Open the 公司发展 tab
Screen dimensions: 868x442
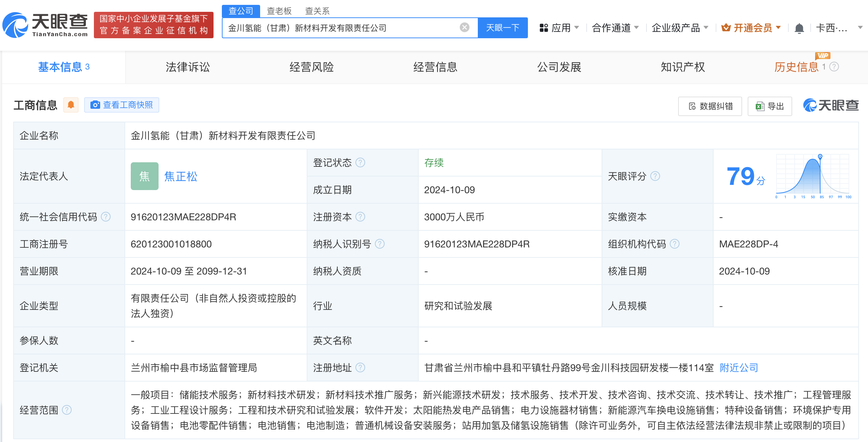pyautogui.click(x=559, y=67)
